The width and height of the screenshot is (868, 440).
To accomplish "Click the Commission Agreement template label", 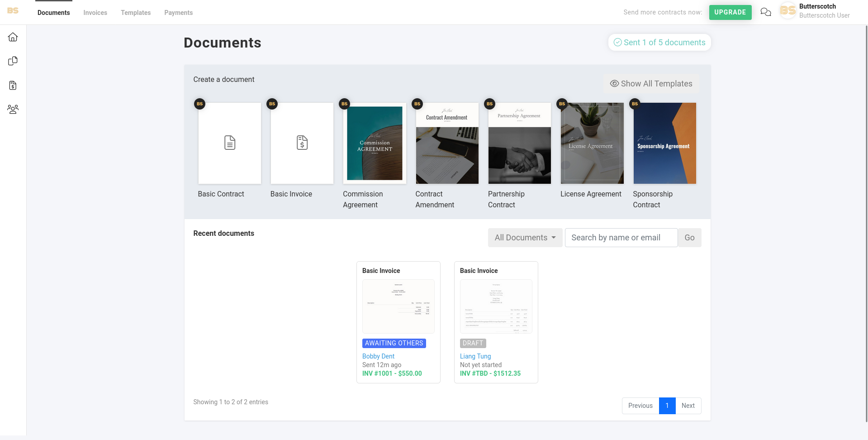I will pyautogui.click(x=363, y=199).
